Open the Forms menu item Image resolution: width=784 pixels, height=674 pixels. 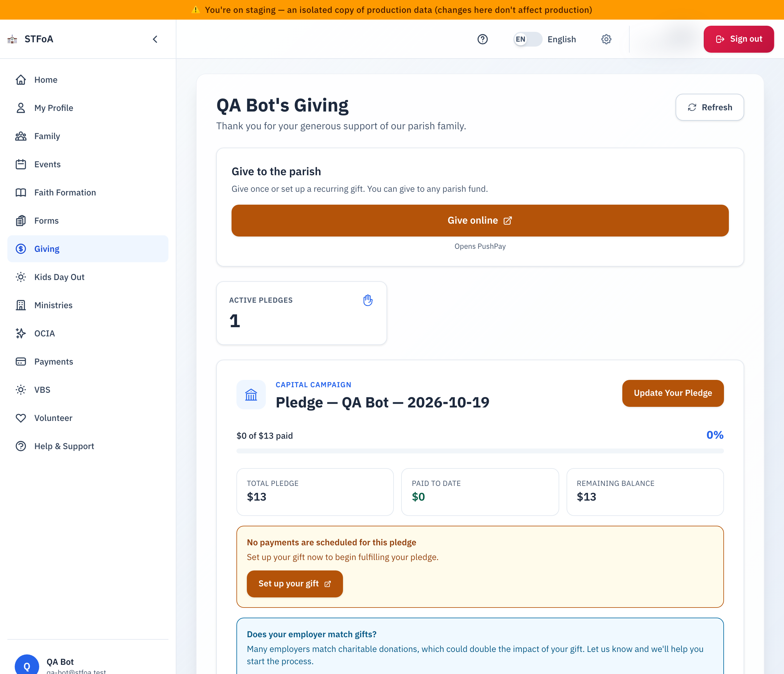88,221
